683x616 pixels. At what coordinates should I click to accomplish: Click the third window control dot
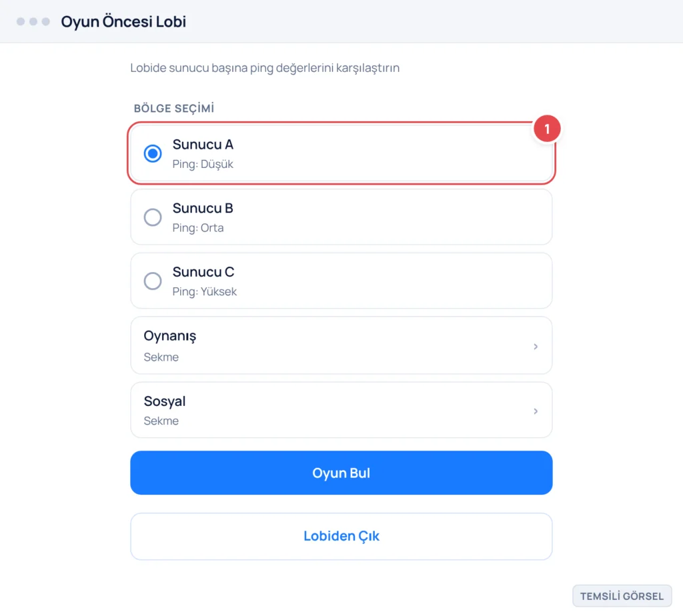(x=46, y=21)
